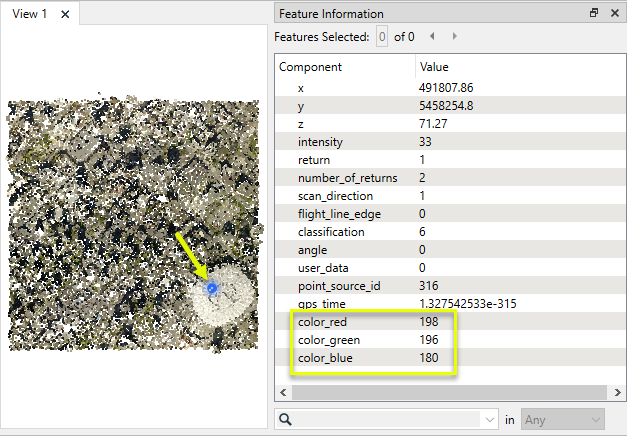Close the View 1 tab
This screenshot has height=436, width=627.
pyautogui.click(x=65, y=14)
